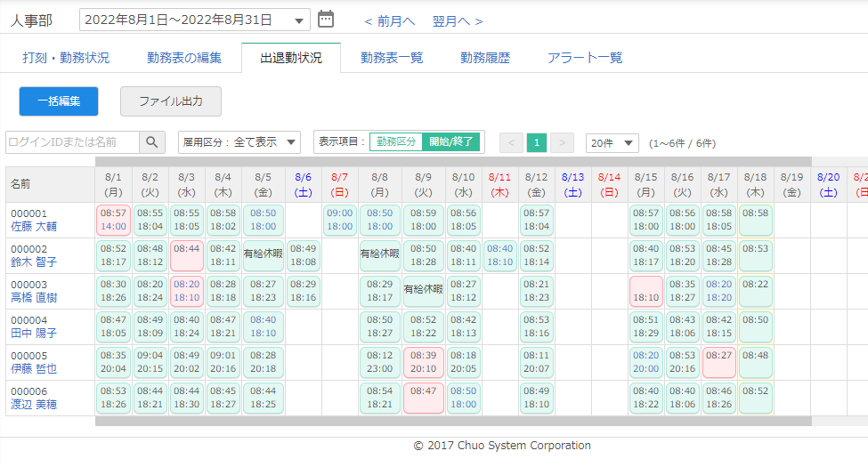The image size is (868, 467).
Task: Switch to the 打刻・勤務状況 tab
Action: pos(66,58)
